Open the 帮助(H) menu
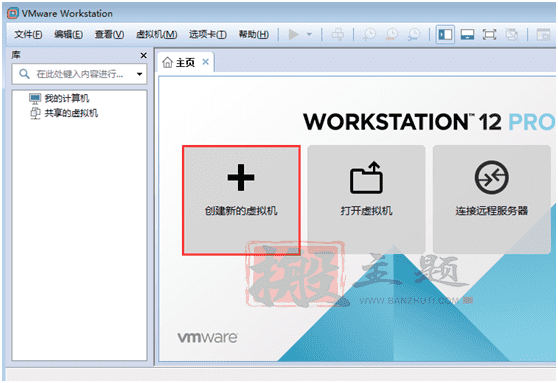 click(x=253, y=35)
